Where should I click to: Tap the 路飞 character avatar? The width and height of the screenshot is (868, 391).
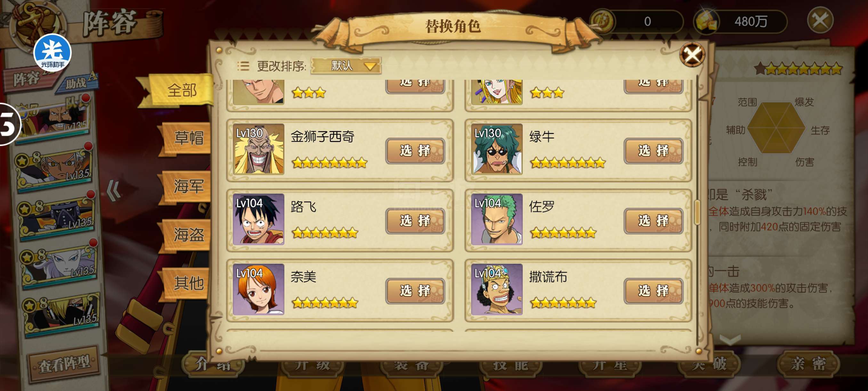tap(258, 219)
